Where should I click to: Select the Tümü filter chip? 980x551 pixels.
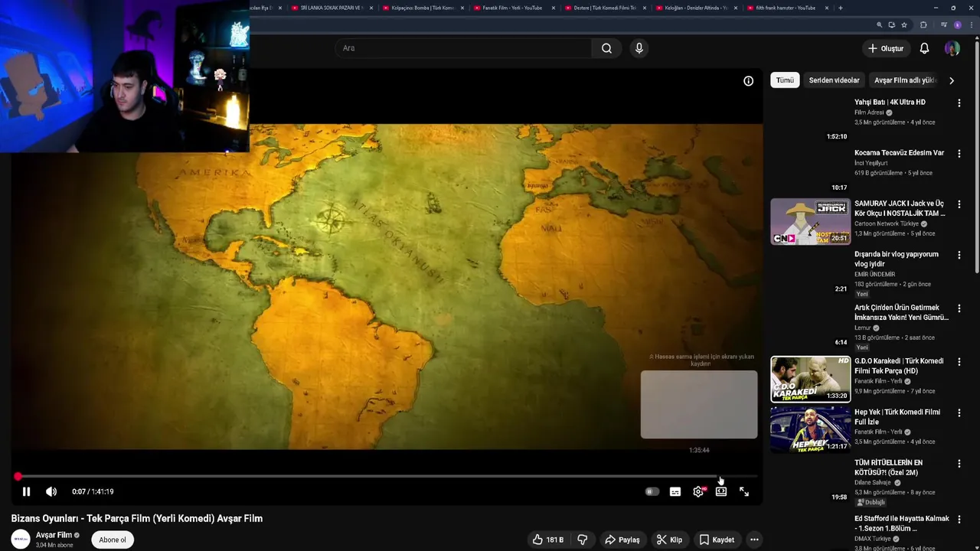point(785,80)
